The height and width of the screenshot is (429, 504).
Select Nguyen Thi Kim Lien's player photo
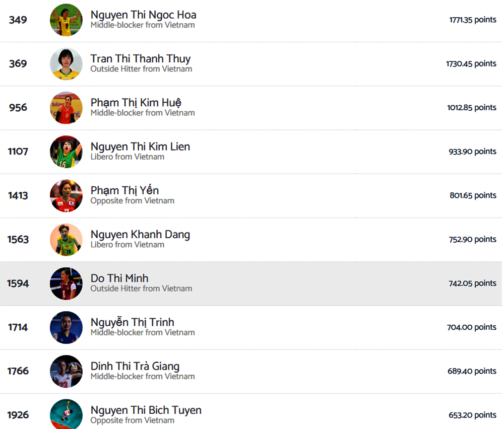point(66,152)
